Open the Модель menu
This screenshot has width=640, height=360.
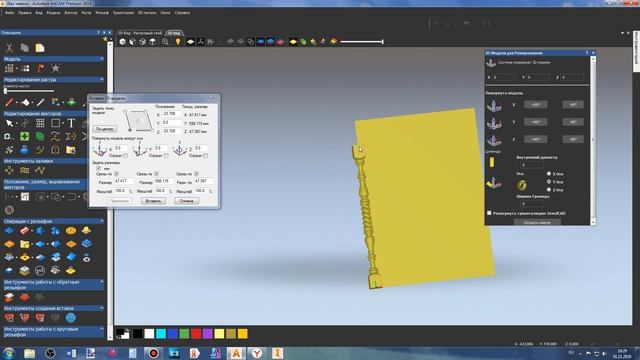point(53,13)
